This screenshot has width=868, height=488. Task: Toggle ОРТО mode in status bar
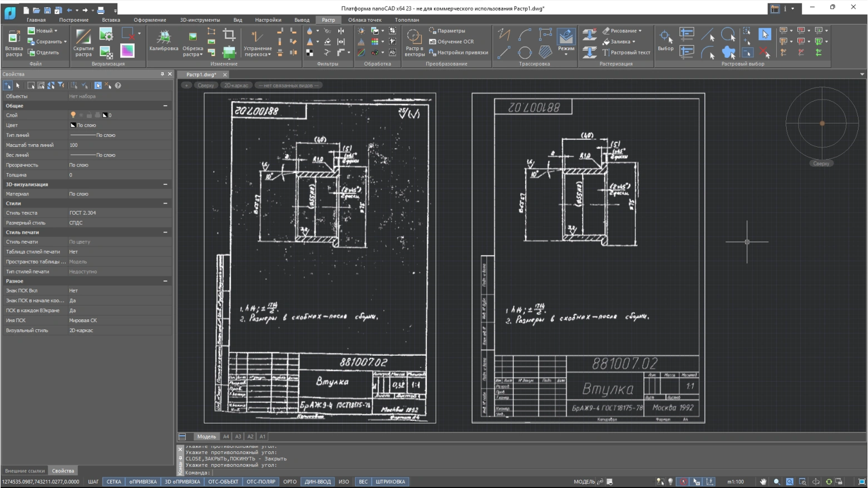coord(290,482)
